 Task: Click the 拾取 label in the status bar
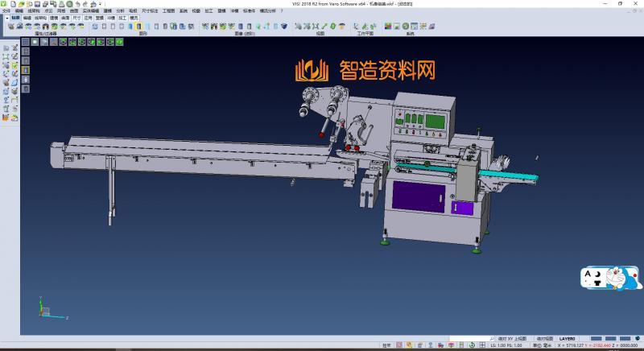(x=386, y=345)
